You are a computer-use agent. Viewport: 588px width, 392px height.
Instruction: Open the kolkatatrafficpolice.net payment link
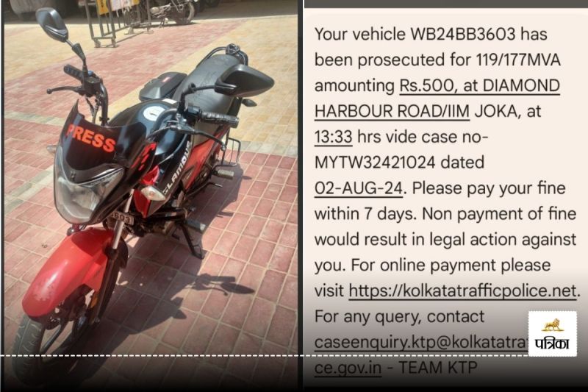point(462,291)
